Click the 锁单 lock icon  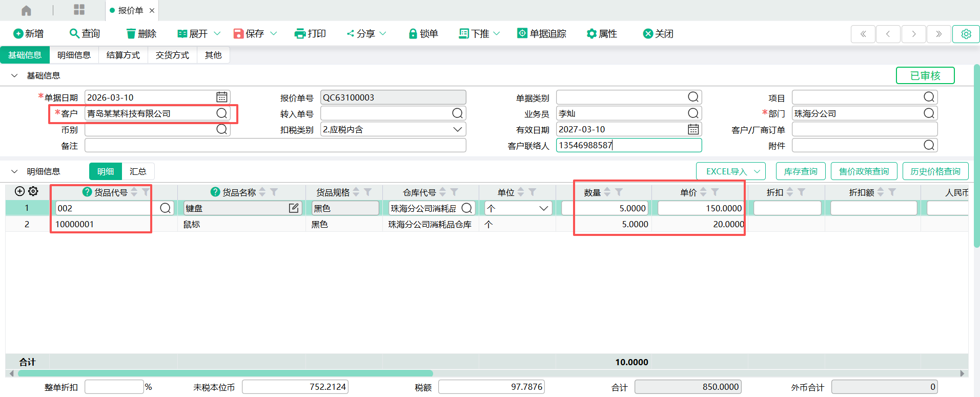click(413, 34)
